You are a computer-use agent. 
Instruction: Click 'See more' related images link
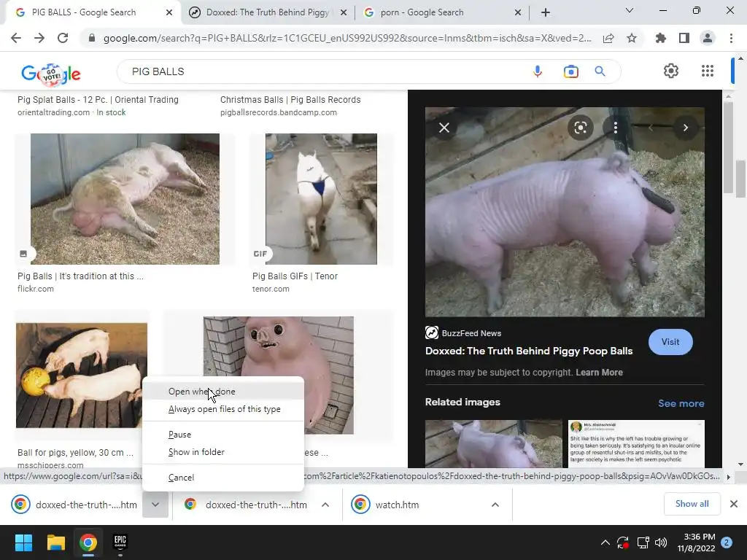pos(681,403)
